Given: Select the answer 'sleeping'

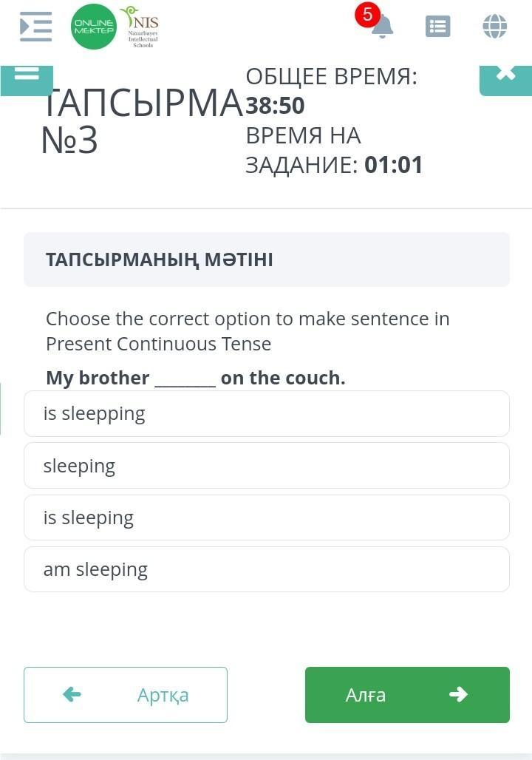Looking at the screenshot, I should [x=266, y=466].
